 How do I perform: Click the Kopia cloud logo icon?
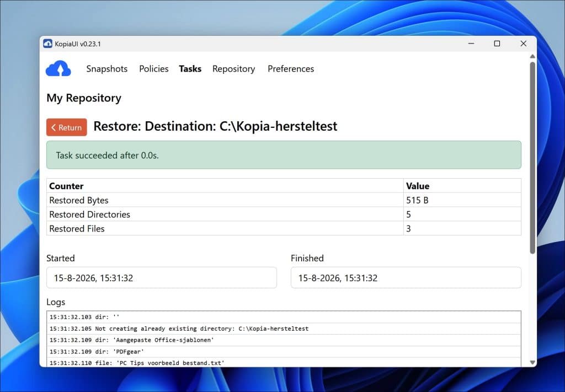point(58,68)
